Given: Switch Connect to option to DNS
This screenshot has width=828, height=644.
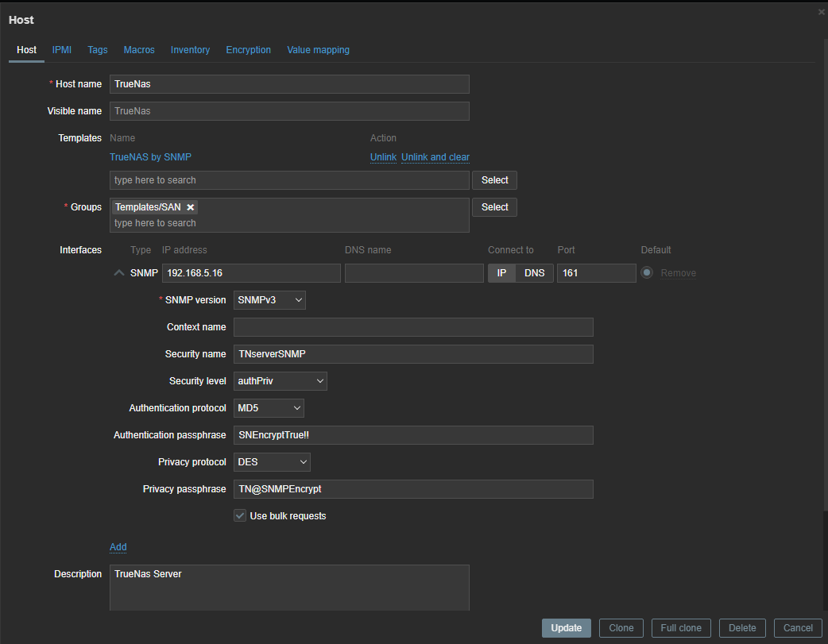Looking at the screenshot, I should 534,273.
